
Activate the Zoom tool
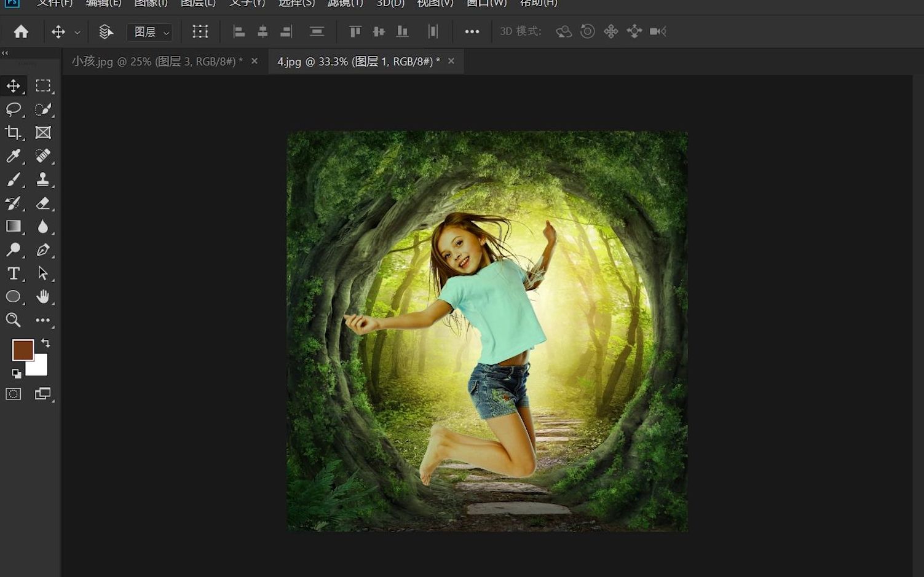(14, 320)
